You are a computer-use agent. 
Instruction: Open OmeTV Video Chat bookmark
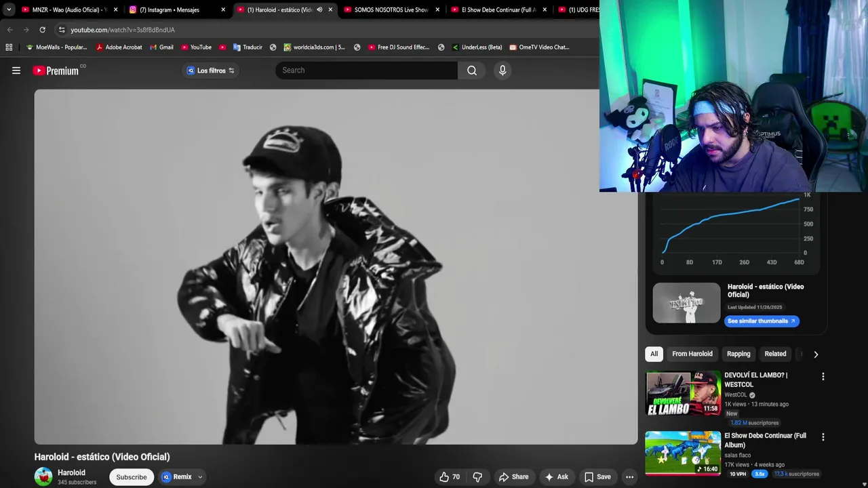pos(539,47)
